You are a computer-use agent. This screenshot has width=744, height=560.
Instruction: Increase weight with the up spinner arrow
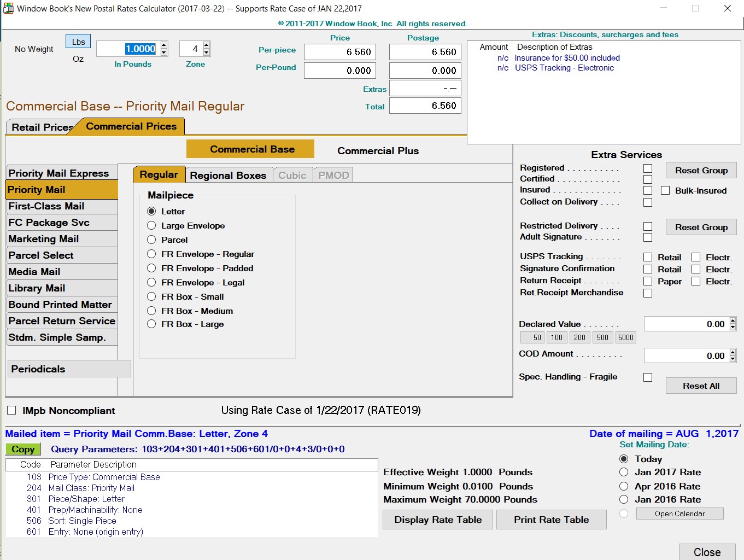coord(164,45)
